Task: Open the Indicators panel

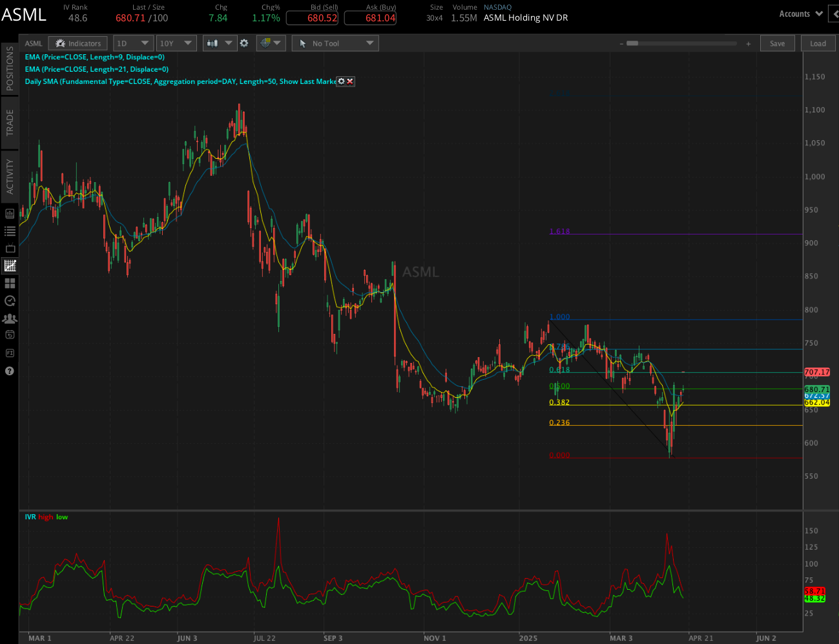Action: click(x=78, y=43)
